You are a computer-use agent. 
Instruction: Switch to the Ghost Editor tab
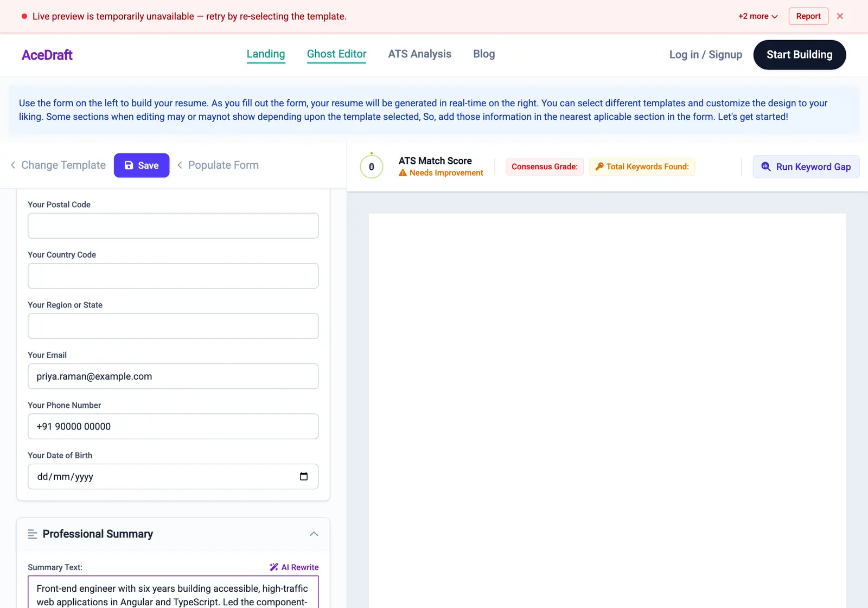[x=336, y=54]
